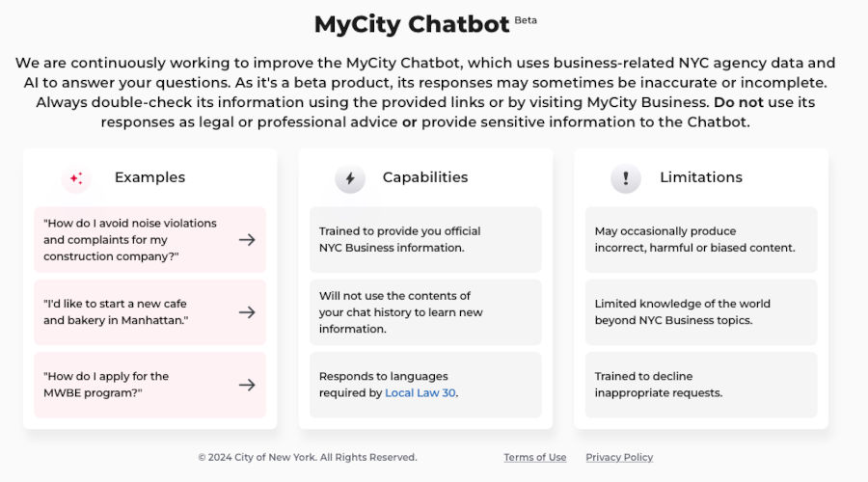Click the exclamation mark Limitations icon

(626, 178)
